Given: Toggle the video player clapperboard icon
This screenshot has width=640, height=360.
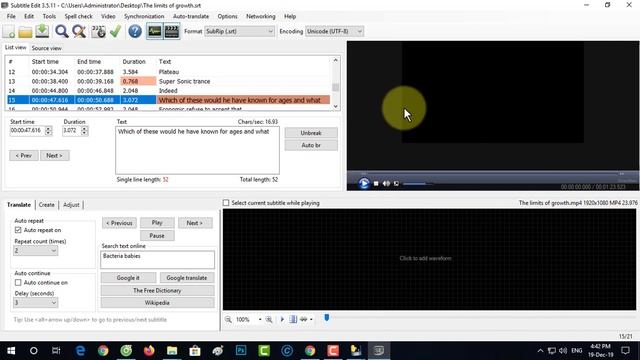Looking at the screenshot, I should point(172,31).
